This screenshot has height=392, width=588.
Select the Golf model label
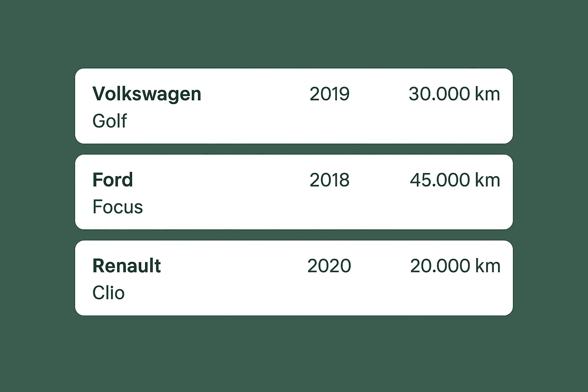tap(109, 121)
